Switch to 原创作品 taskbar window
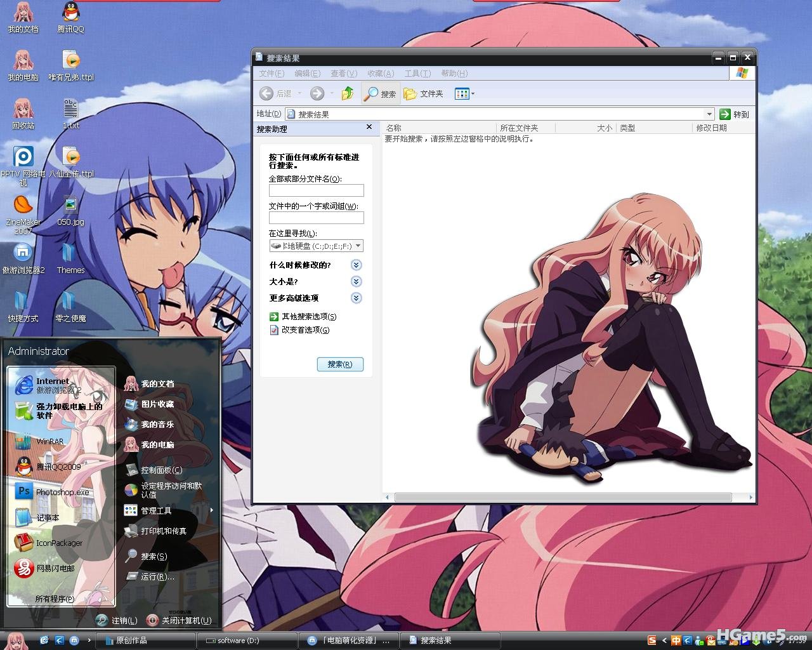Viewport: 812px width, 650px height. coord(147,640)
